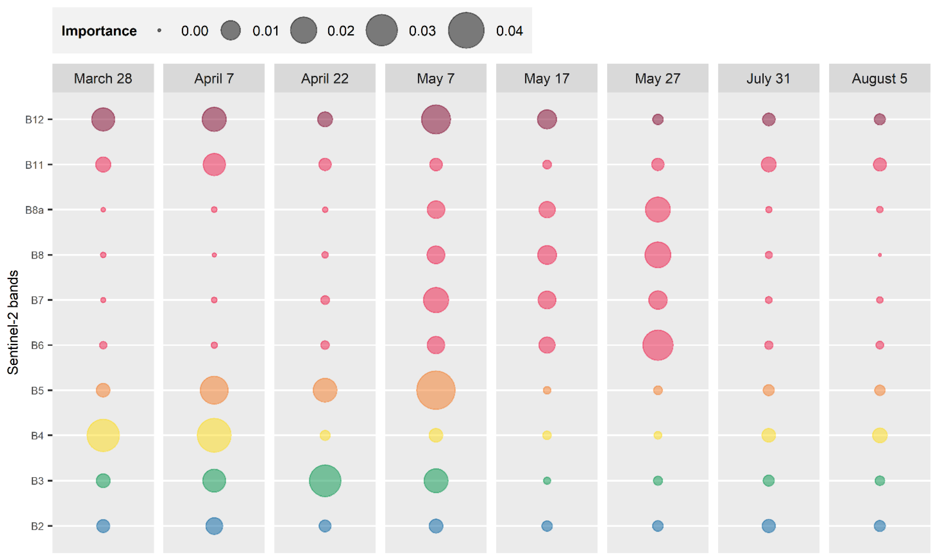Screen dimensions: 936x560
Task: Click the March 28 facet header
Action: point(103,79)
